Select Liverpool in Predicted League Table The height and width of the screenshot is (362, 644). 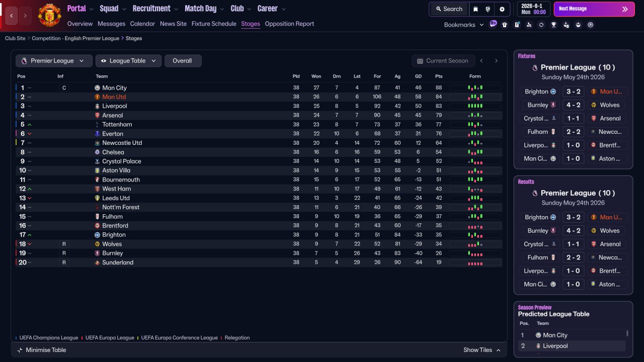555,346
